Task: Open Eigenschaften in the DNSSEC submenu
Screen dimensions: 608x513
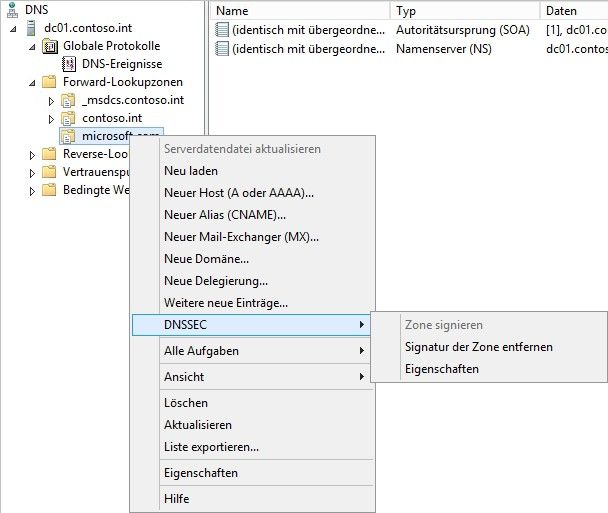Action: click(x=489, y=369)
